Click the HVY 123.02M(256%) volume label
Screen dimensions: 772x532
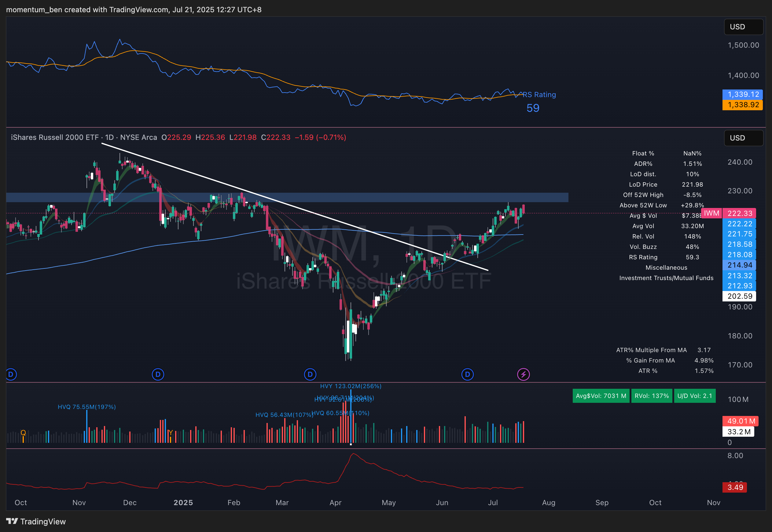[x=351, y=386]
